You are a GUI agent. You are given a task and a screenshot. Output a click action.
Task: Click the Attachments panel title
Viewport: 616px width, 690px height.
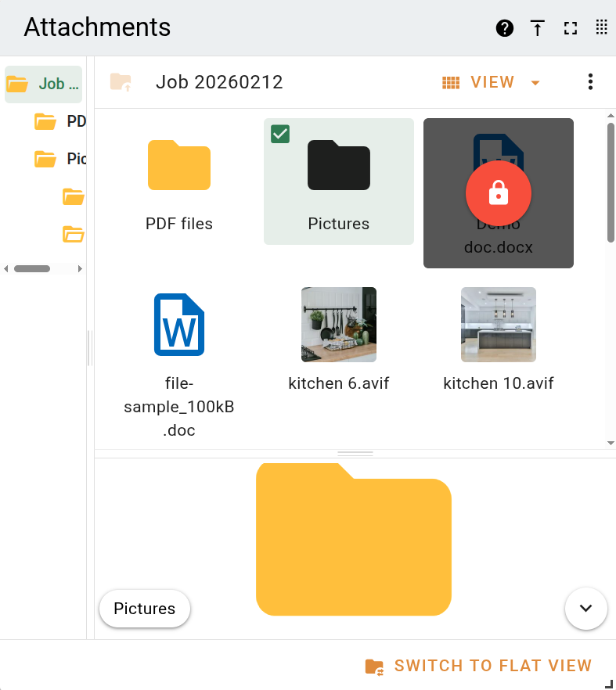97,27
